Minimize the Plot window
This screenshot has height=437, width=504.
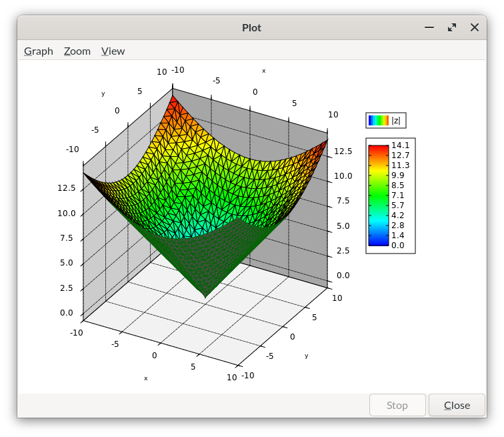click(x=429, y=27)
